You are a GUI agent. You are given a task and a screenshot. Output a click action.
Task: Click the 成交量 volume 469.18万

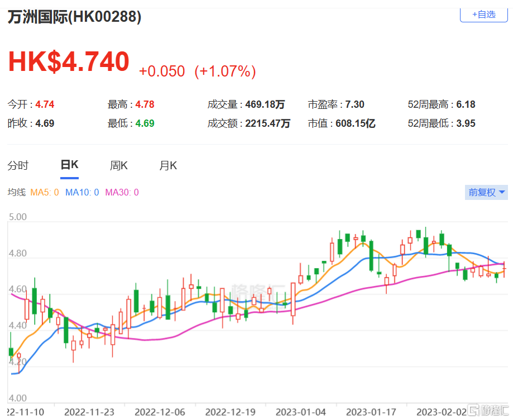pyautogui.click(x=265, y=104)
